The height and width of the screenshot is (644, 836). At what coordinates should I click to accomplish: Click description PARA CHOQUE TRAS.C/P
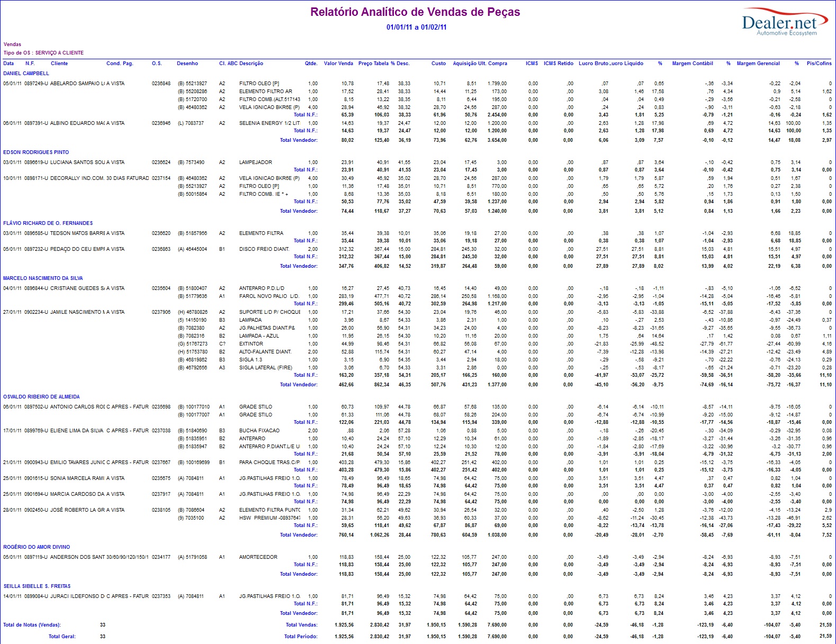tap(269, 462)
